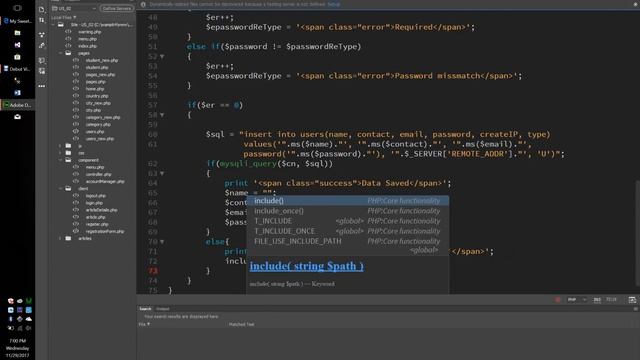Image resolution: width=640 pixels, height=360 pixels.
Task: Open Visual Studio from the taskbar
Action: pyautogui.click(x=17, y=45)
